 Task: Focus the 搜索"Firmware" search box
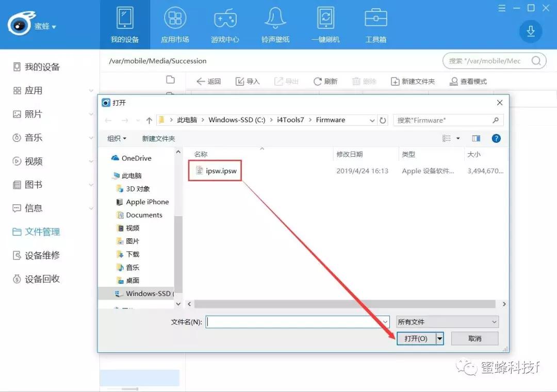click(448, 120)
